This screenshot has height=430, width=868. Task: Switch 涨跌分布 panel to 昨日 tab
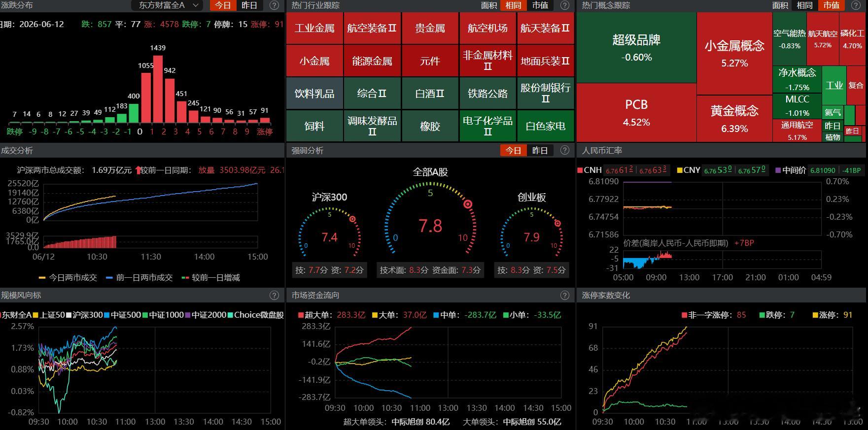tap(249, 5)
